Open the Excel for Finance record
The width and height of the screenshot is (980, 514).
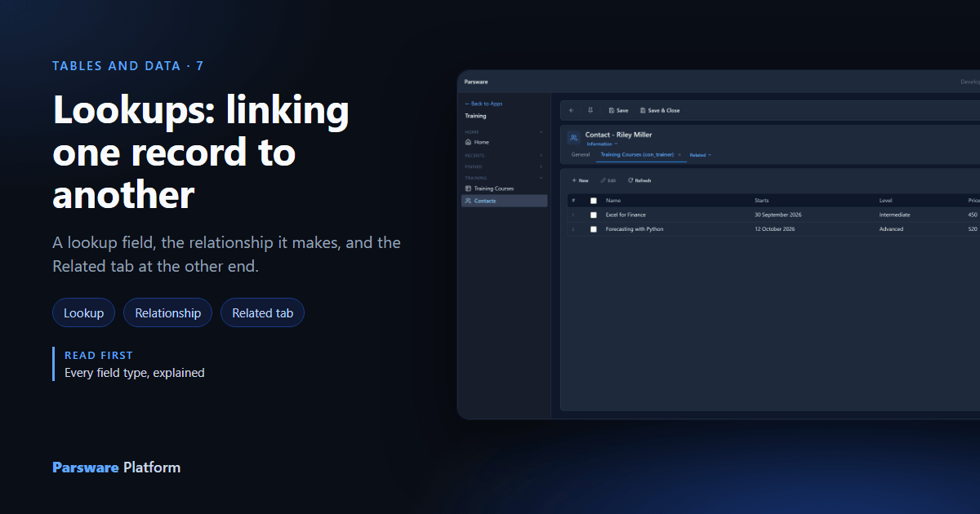coord(626,215)
